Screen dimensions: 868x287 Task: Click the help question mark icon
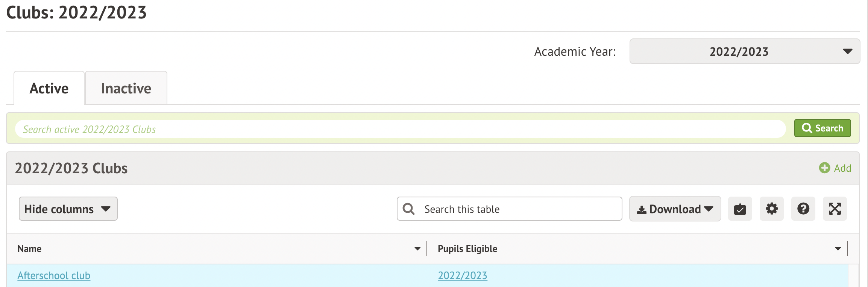803,209
